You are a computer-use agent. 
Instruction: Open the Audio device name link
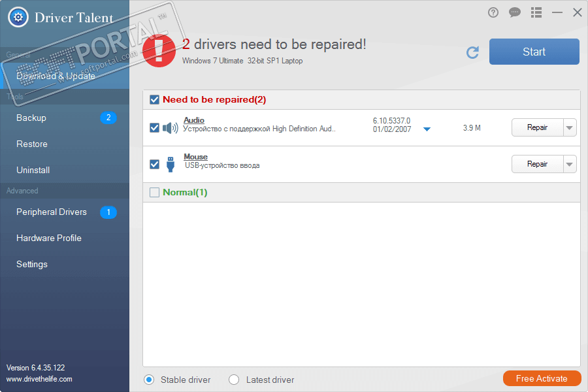194,120
